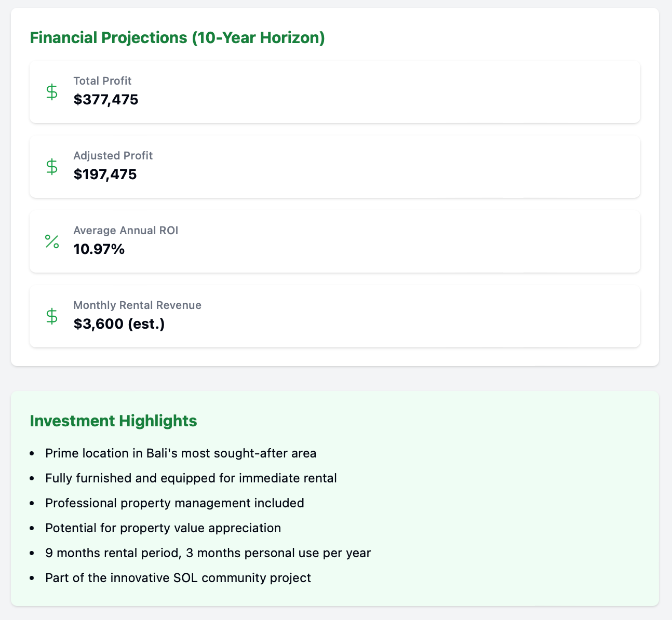Click the 10.97% ROI value
This screenshot has width=672, height=620.
click(99, 249)
